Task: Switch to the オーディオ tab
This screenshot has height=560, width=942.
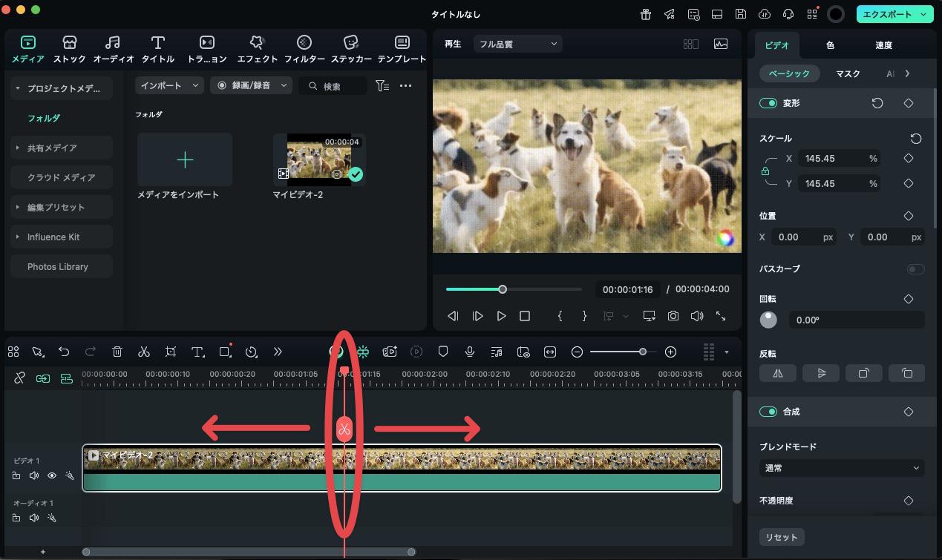Action: tap(114, 49)
